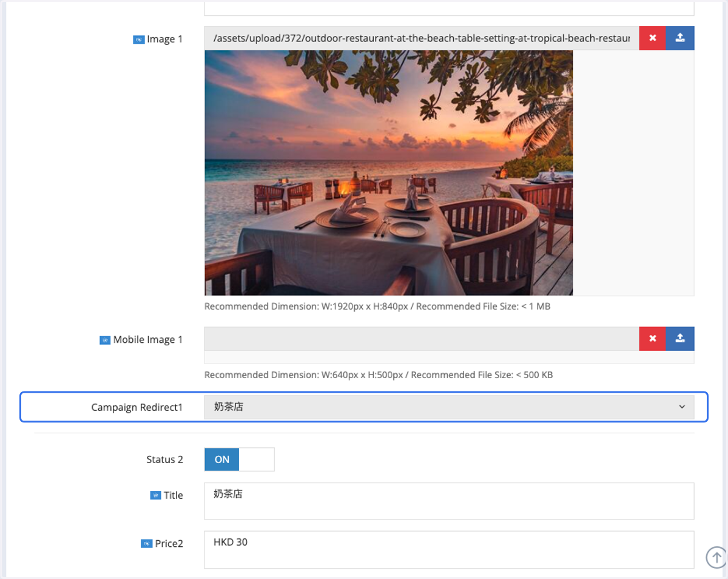This screenshot has height=579, width=728.
Task: Click language icon beside Title label
Action: pos(155,496)
